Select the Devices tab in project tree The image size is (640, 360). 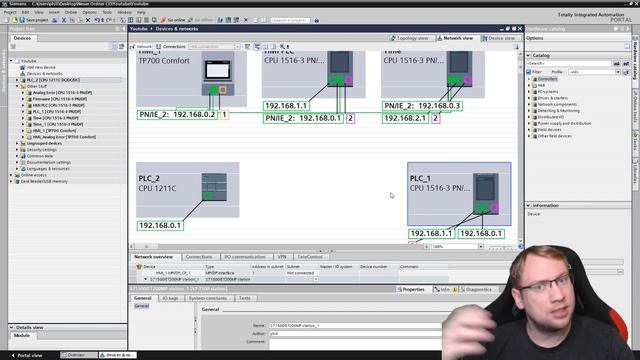point(22,38)
